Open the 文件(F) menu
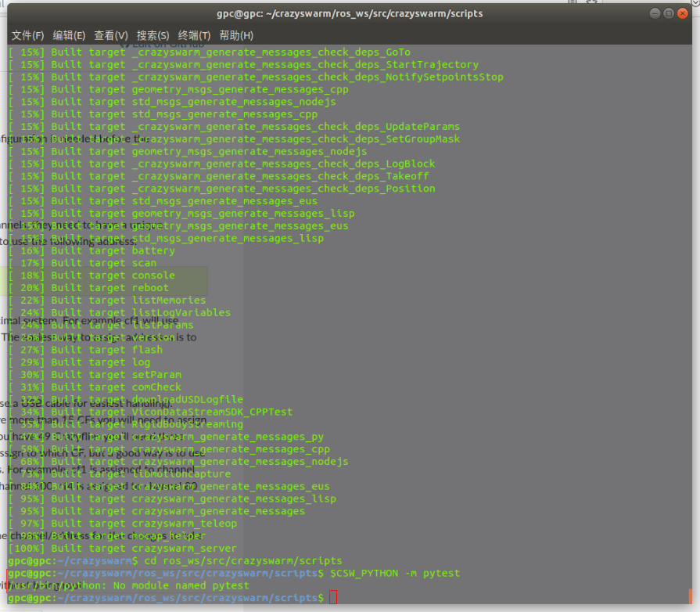This screenshot has height=612, width=700. click(x=27, y=35)
